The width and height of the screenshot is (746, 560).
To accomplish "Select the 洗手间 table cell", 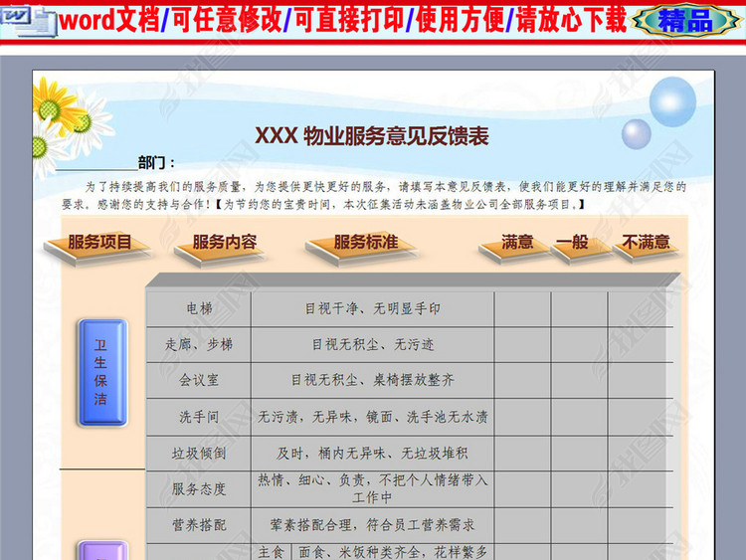I will pyautogui.click(x=199, y=418).
